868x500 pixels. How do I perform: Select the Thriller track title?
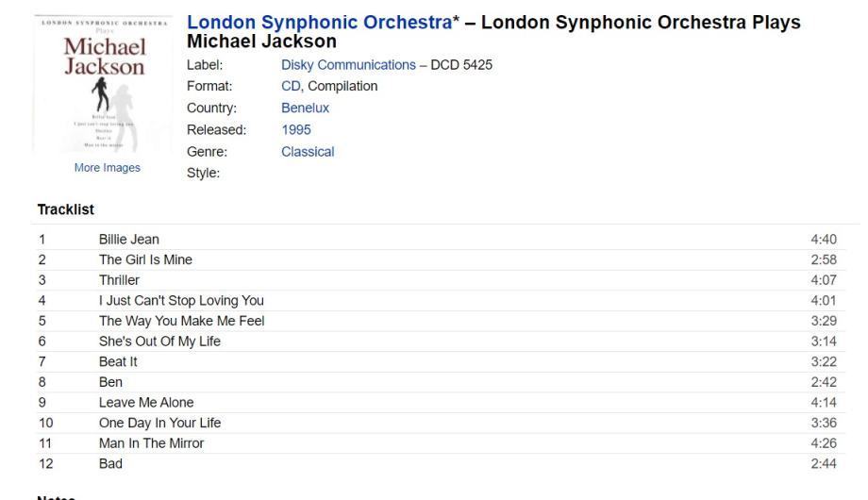pyautogui.click(x=119, y=280)
